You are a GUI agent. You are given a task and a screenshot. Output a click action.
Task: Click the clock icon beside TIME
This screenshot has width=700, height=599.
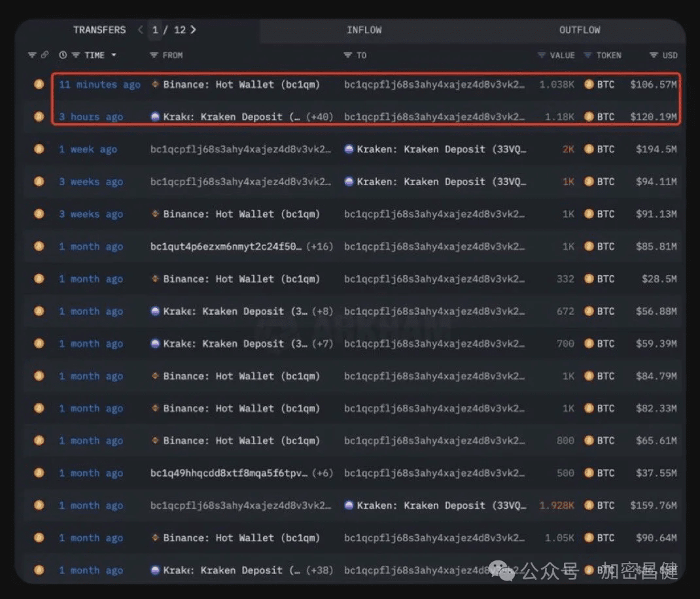(63, 55)
